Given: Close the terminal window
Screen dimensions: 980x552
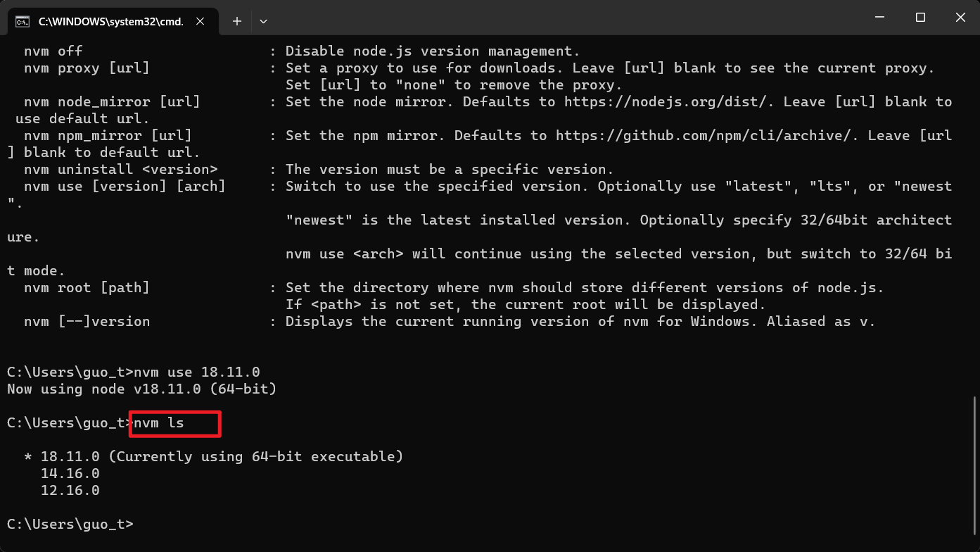Looking at the screenshot, I should 960,18.
